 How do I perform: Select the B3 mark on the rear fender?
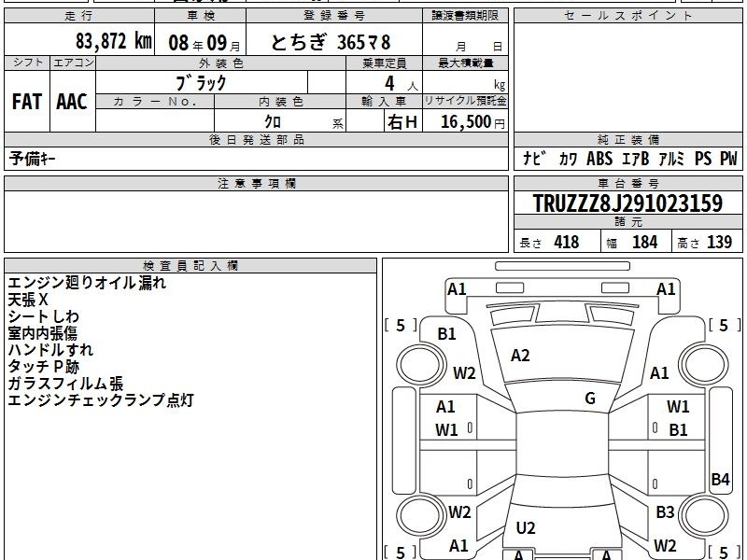tap(665, 511)
